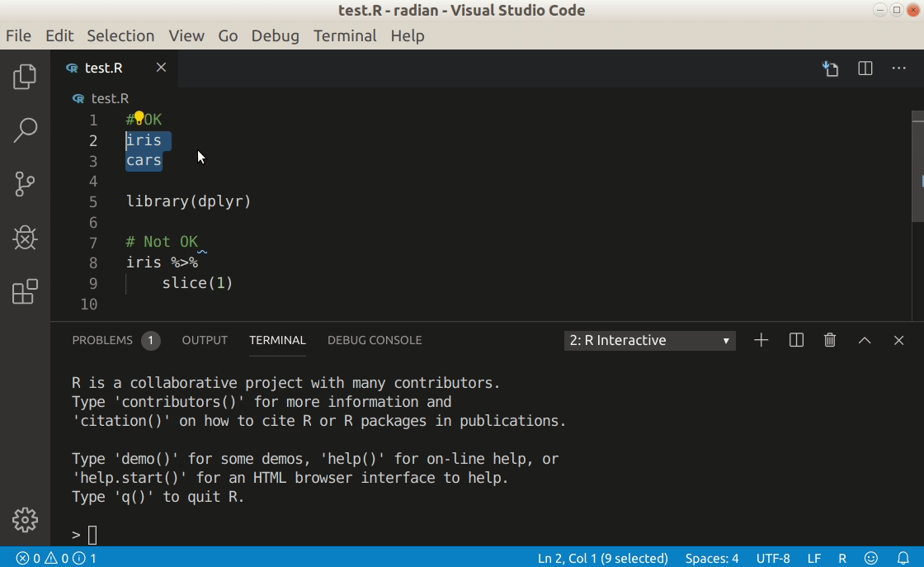Open the Search view in activity bar
Viewport: 924px width, 567px height.
point(25,130)
